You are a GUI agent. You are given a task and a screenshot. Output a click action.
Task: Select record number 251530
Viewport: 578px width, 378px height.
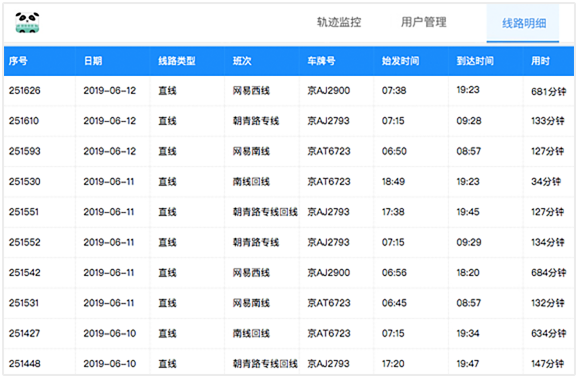click(x=25, y=181)
